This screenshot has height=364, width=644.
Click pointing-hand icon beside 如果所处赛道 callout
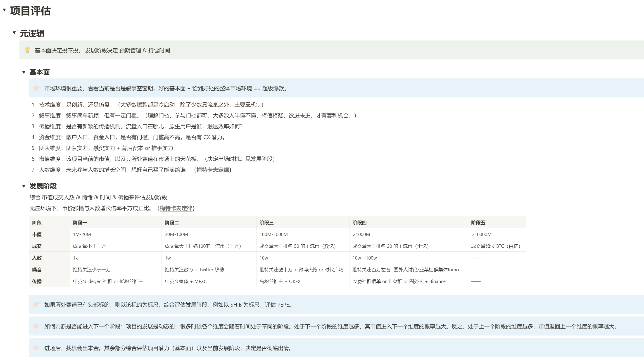coord(37,304)
